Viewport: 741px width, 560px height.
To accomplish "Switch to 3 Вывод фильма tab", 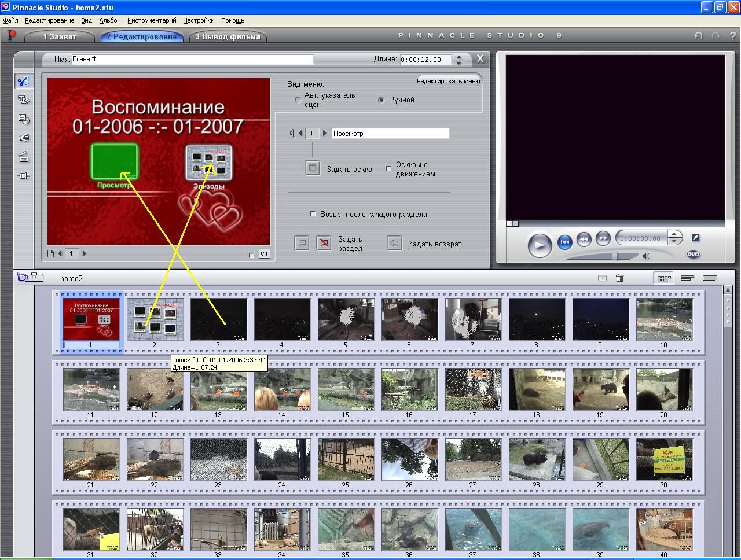I will (228, 36).
